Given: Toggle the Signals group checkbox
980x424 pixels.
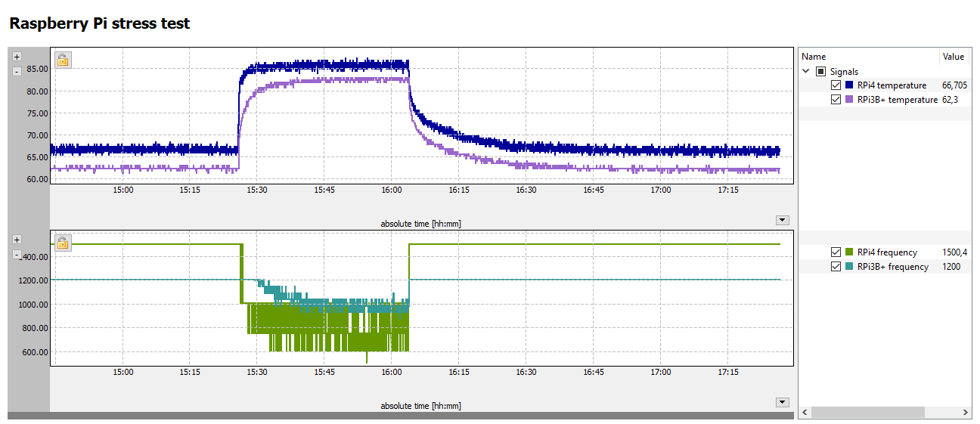Looking at the screenshot, I should 820,71.
